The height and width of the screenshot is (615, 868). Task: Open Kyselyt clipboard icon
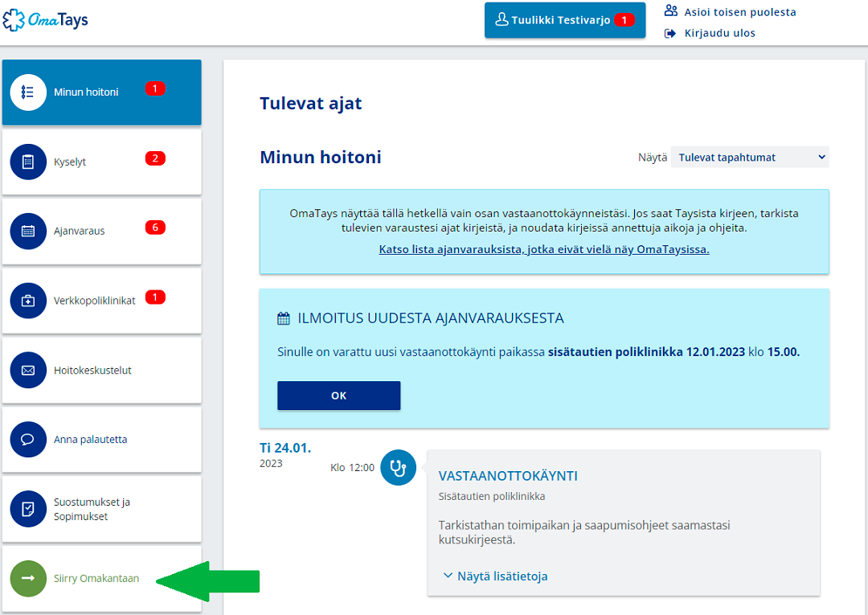(28, 162)
